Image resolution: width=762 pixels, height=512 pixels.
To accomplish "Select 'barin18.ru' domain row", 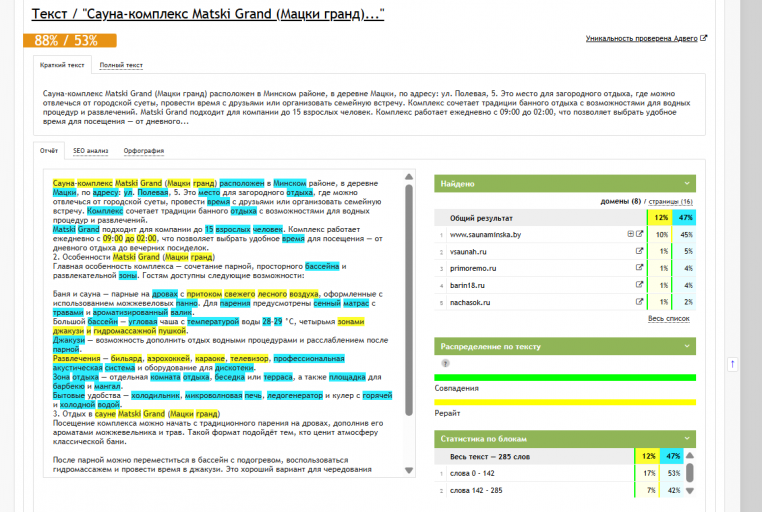I will (x=565, y=285).
